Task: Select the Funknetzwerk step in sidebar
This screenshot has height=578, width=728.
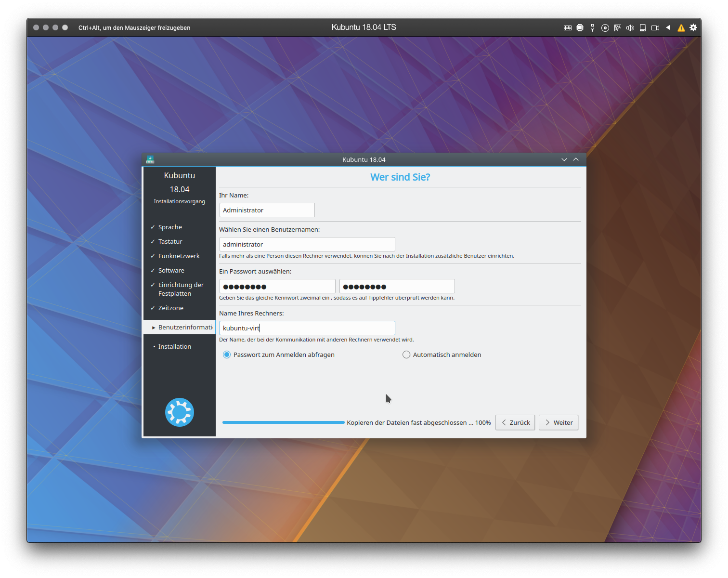Action: [179, 256]
